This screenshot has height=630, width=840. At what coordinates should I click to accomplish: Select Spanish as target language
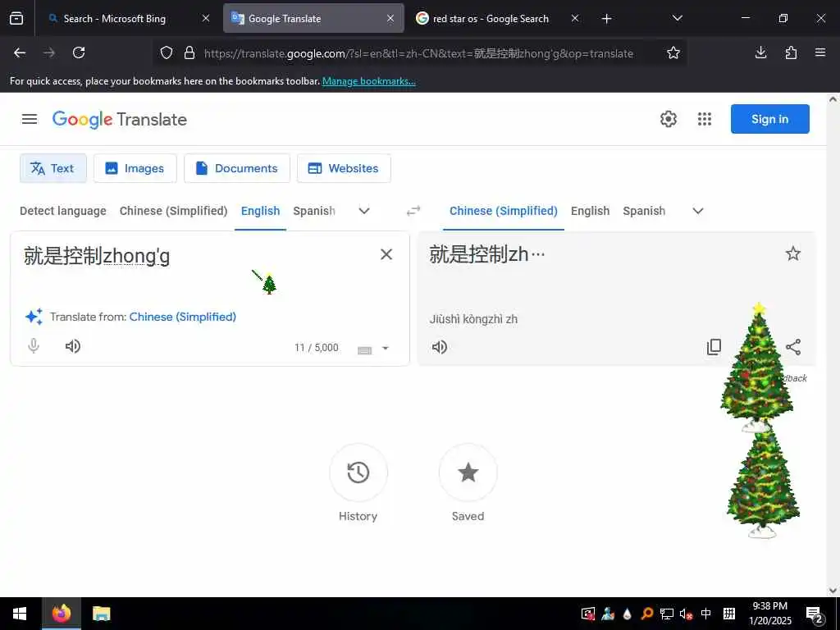coord(644,211)
